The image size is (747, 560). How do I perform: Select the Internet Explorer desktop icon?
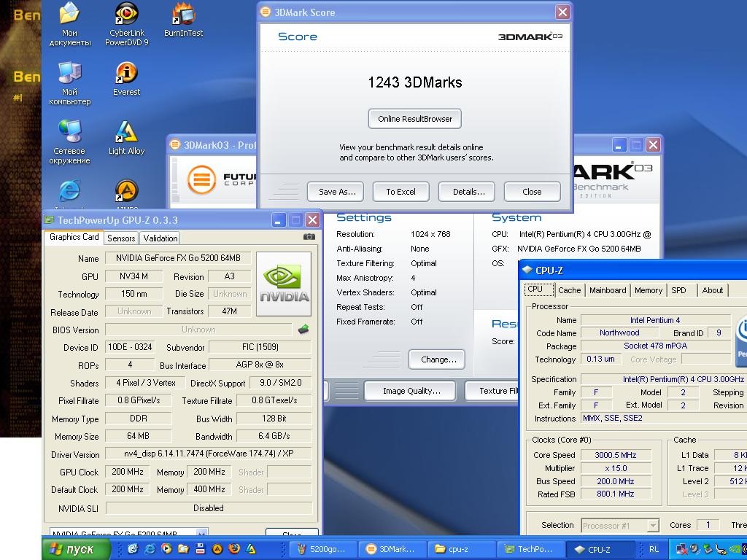point(69,192)
